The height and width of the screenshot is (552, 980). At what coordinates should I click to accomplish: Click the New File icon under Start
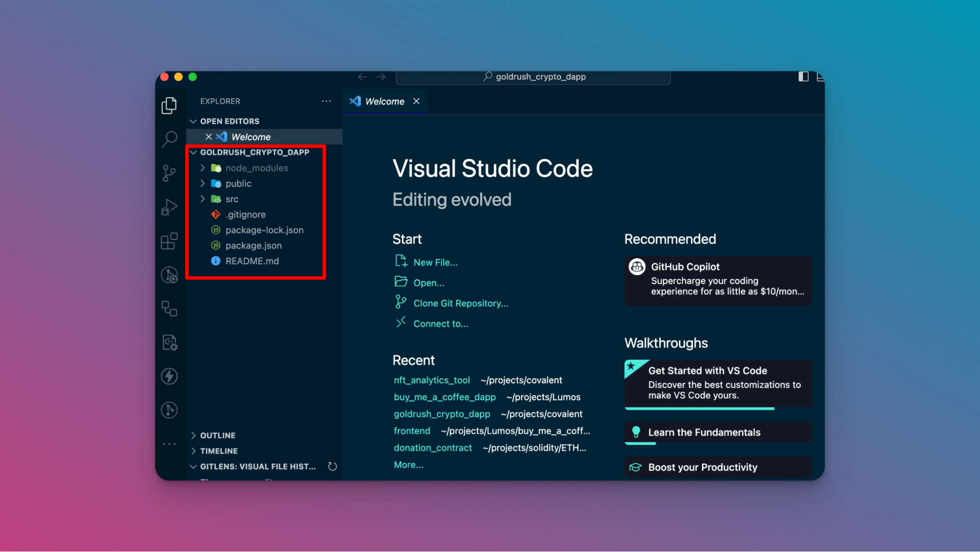[401, 261]
